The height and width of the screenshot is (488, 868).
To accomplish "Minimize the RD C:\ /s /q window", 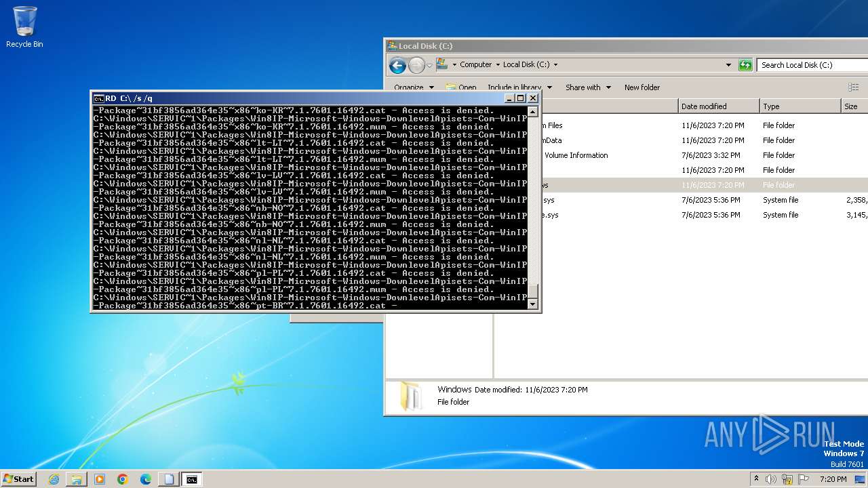I will click(x=509, y=98).
